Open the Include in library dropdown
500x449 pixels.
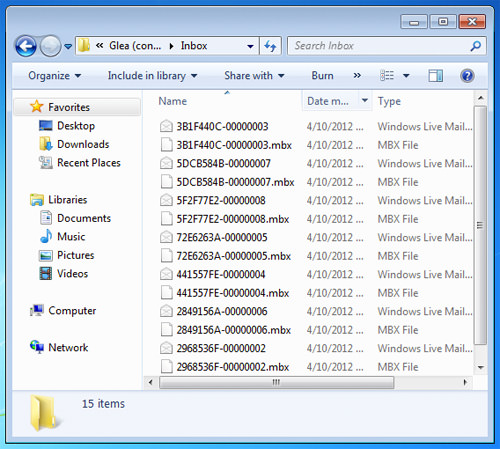(152, 76)
